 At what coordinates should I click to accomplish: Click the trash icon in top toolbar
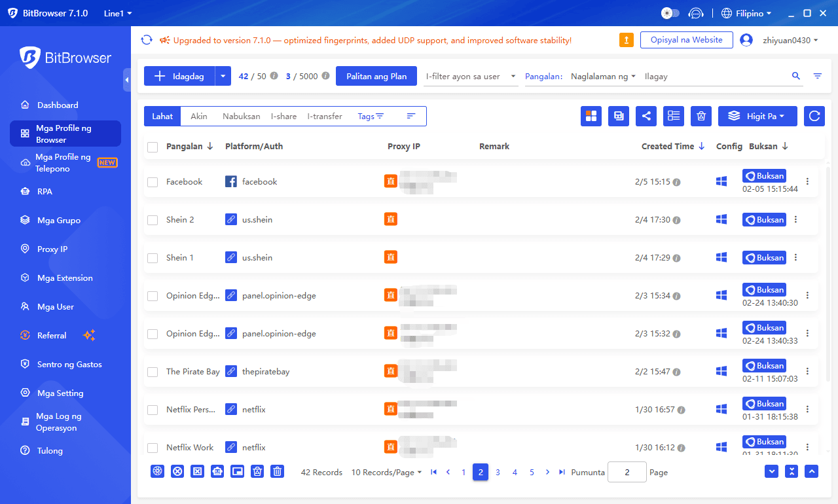coord(701,116)
